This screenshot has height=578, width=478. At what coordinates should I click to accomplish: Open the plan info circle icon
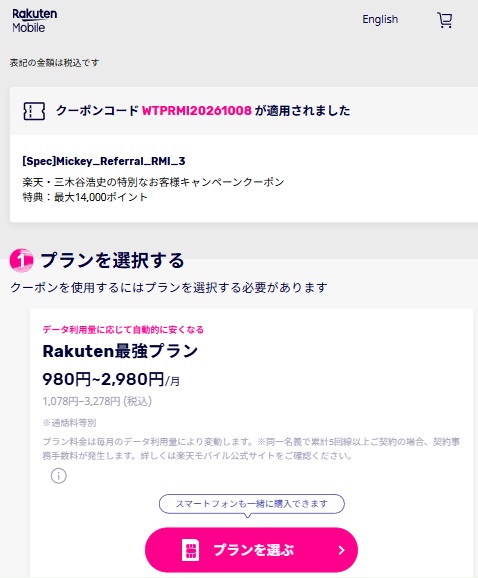(59, 476)
